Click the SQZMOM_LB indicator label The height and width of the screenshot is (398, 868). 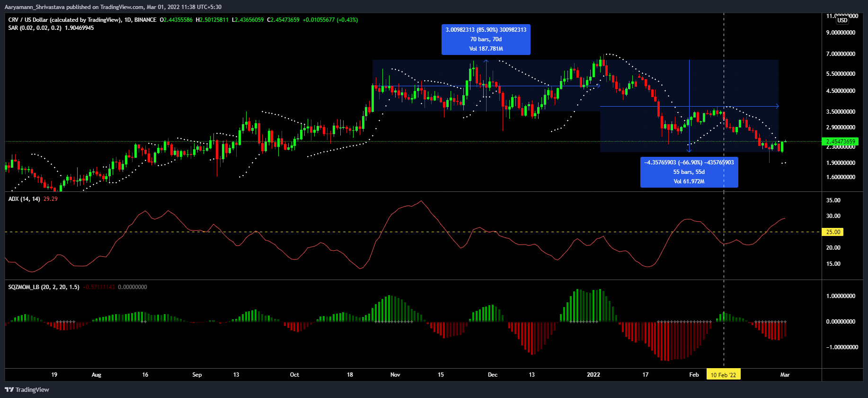point(44,287)
